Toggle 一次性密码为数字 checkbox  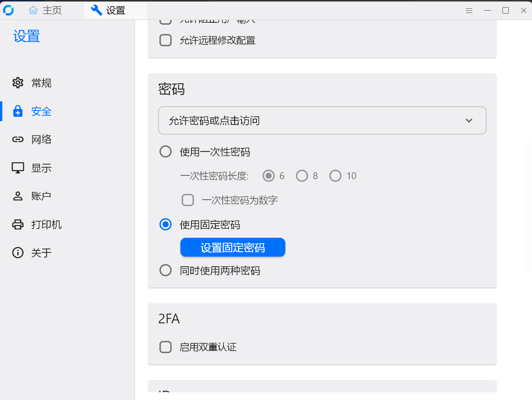point(188,200)
